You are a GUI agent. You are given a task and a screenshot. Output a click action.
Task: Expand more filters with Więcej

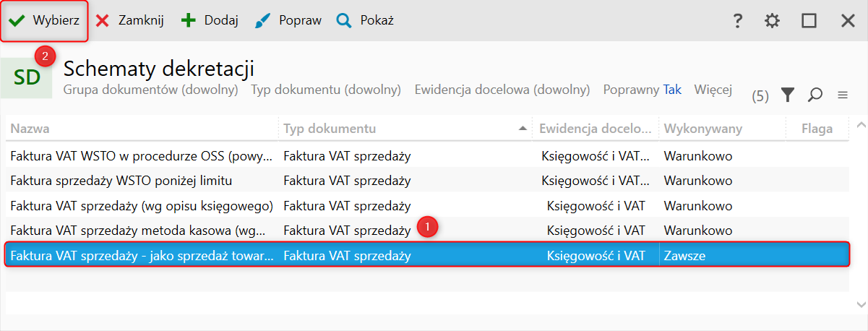pos(713,90)
